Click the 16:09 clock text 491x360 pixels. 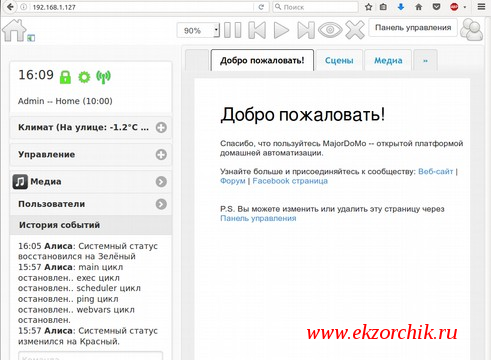pyautogui.click(x=36, y=75)
